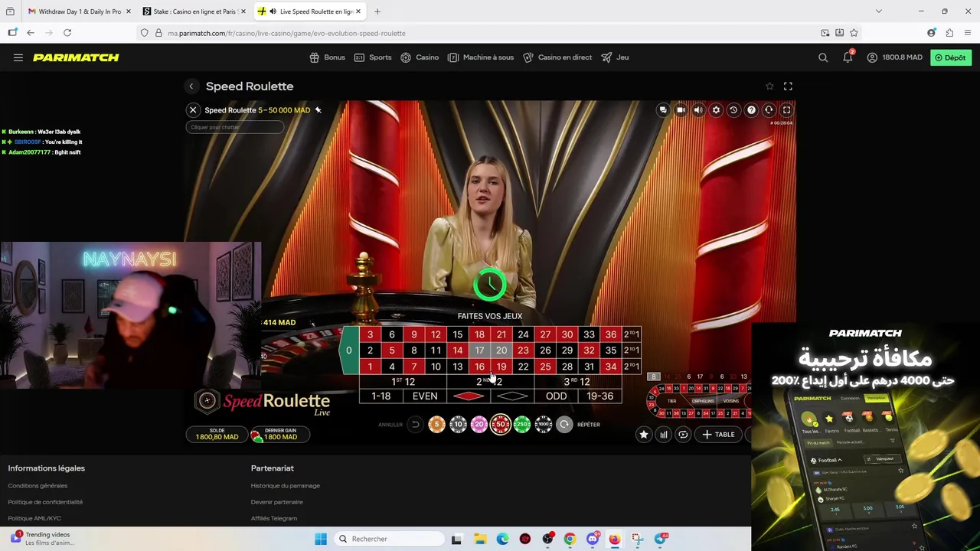Select the 10 chip
Screen dimensions: 980x551
(458, 424)
